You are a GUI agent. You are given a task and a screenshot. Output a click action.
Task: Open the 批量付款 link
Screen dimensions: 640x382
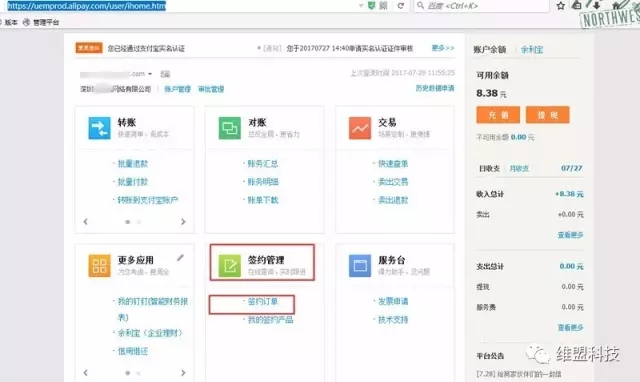[133, 182]
